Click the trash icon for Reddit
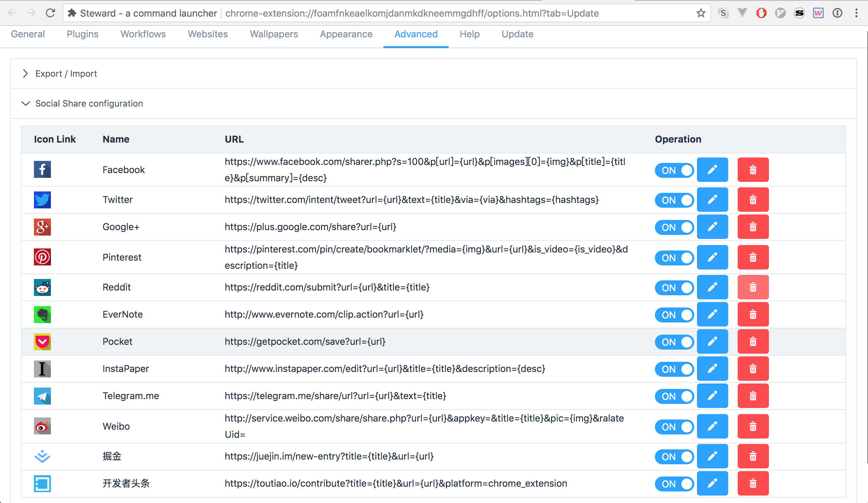 point(753,287)
